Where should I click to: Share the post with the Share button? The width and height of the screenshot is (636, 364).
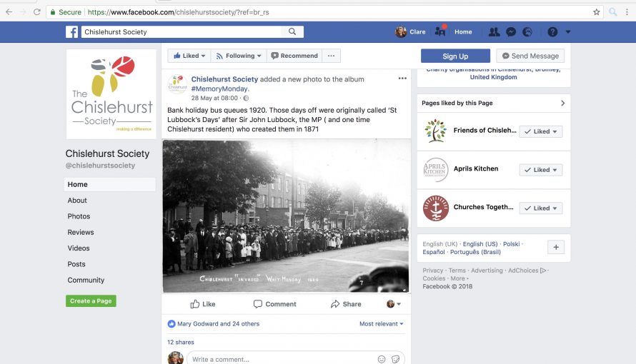pyautogui.click(x=346, y=304)
